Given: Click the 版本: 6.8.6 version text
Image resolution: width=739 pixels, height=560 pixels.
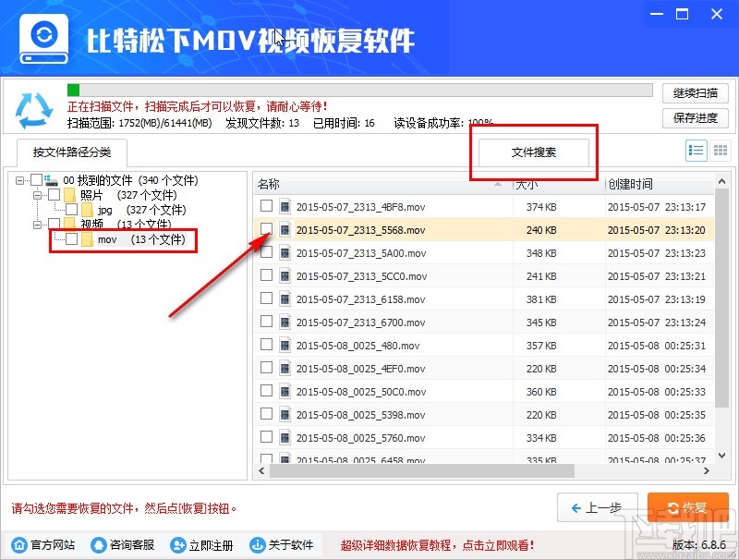Looking at the screenshot, I should coord(699,545).
